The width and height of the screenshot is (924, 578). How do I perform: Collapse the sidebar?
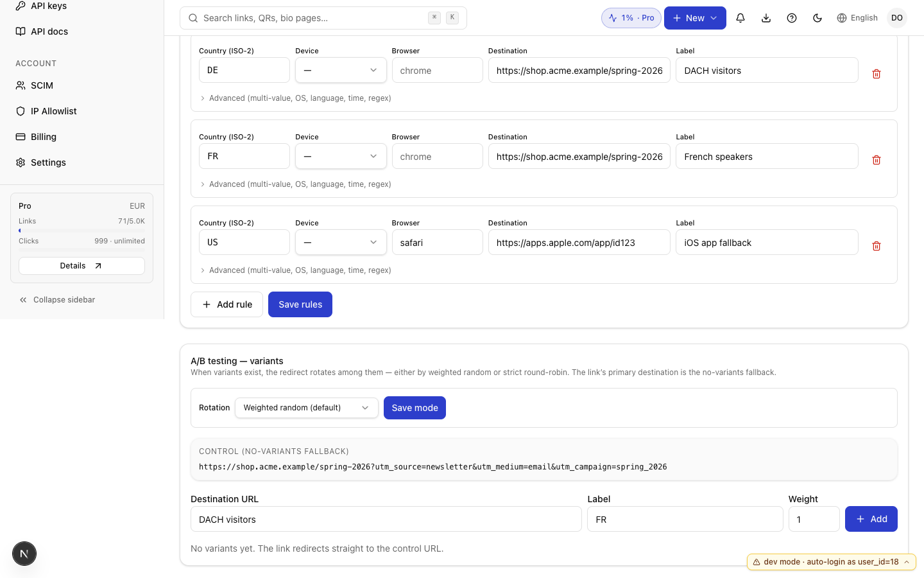[56, 300]
